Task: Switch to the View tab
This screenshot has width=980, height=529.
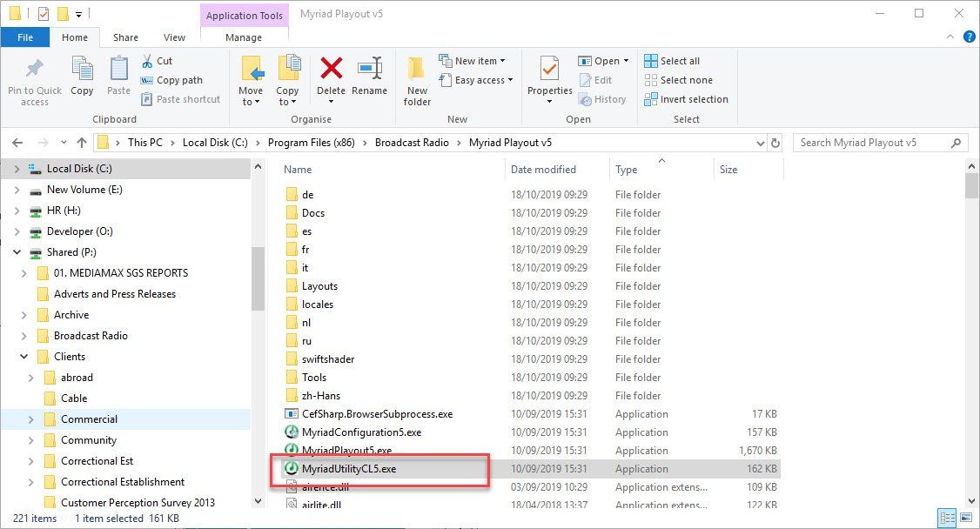Action: [x=174, y=37]
